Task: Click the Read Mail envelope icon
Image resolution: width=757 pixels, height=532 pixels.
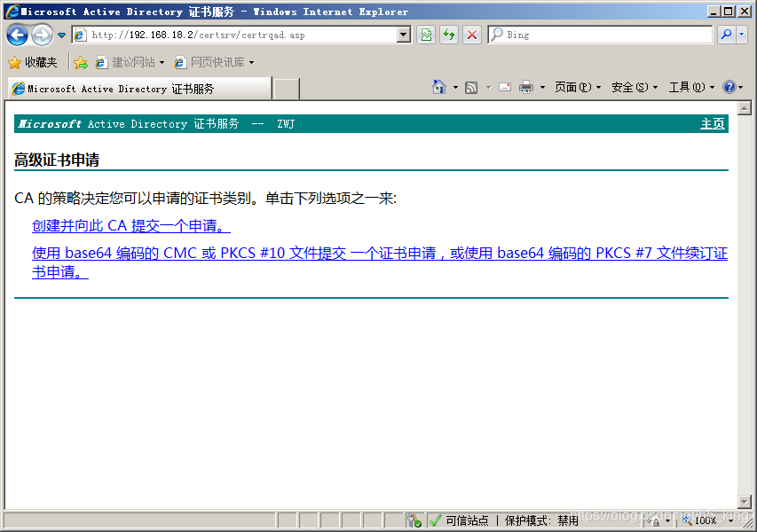Action: pos(505,87)
